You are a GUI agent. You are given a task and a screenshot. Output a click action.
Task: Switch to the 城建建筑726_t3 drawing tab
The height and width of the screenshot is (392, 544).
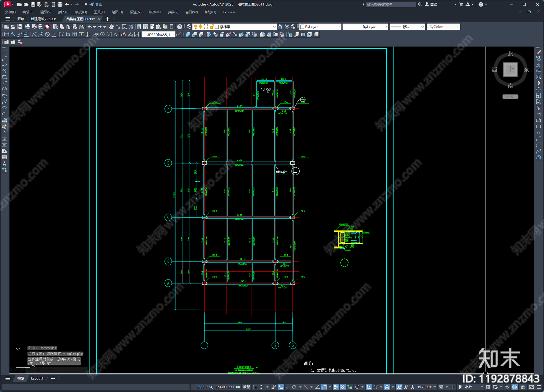[44, 19]
